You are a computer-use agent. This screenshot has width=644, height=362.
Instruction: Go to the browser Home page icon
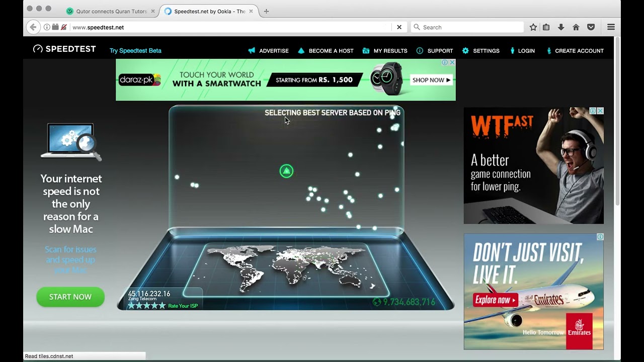pos(576,27)
